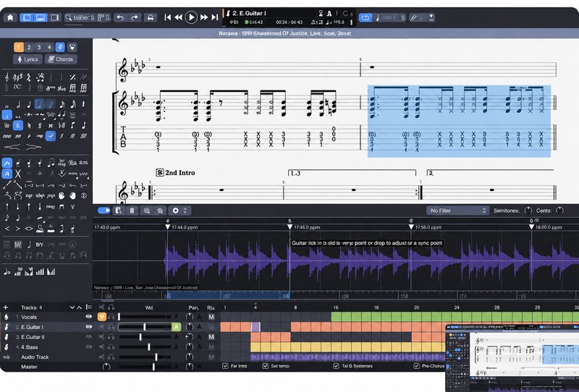Toggle Vocals track visibility eye

[88, 317]
